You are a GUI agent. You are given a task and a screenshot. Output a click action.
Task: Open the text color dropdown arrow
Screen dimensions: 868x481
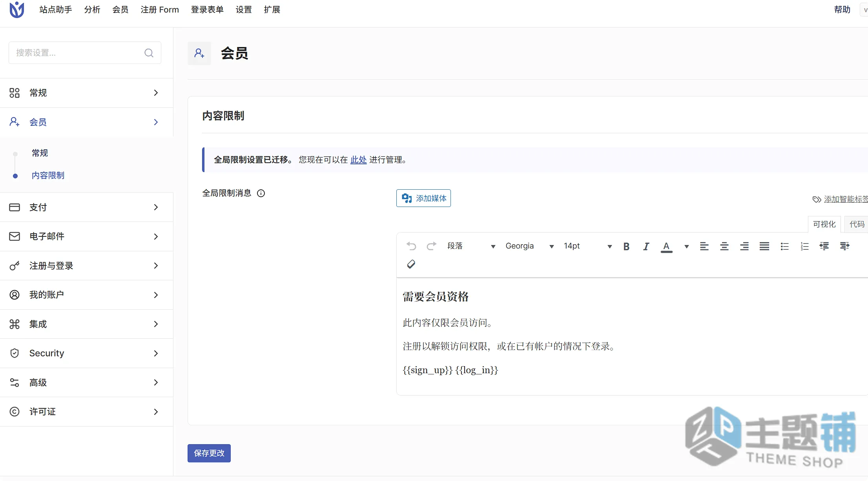coord(687,247)
